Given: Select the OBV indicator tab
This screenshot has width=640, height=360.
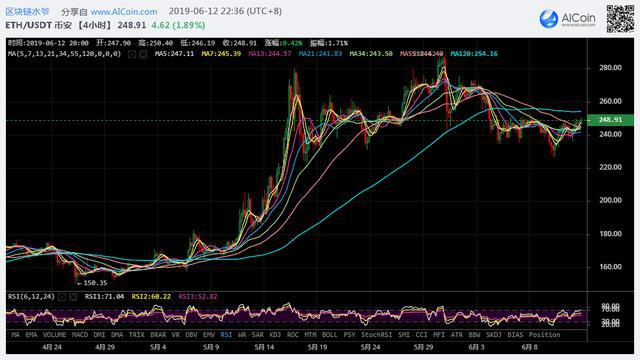Looking at the screenshot, I should coord(191,335).
